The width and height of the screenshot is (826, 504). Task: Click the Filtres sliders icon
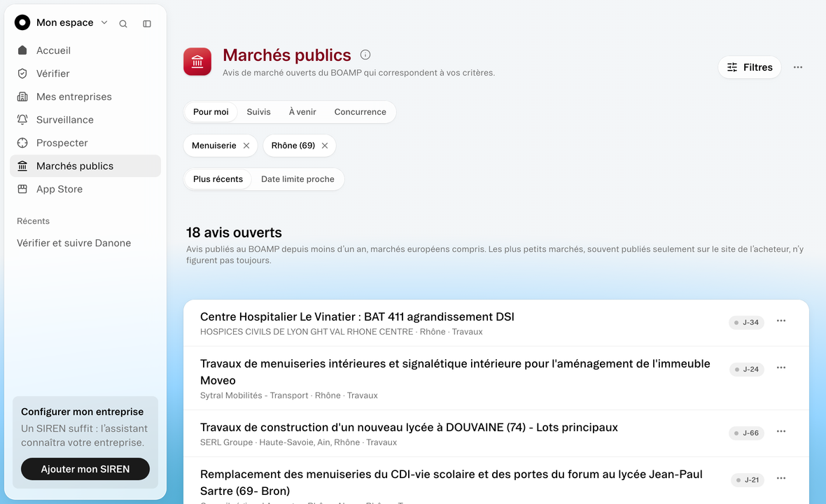732,67
